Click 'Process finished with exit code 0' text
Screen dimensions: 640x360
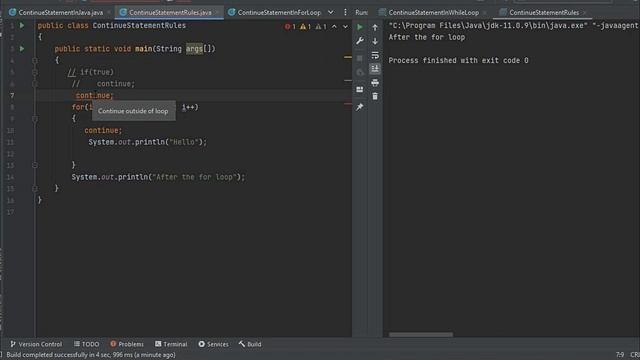coord(458,60)
